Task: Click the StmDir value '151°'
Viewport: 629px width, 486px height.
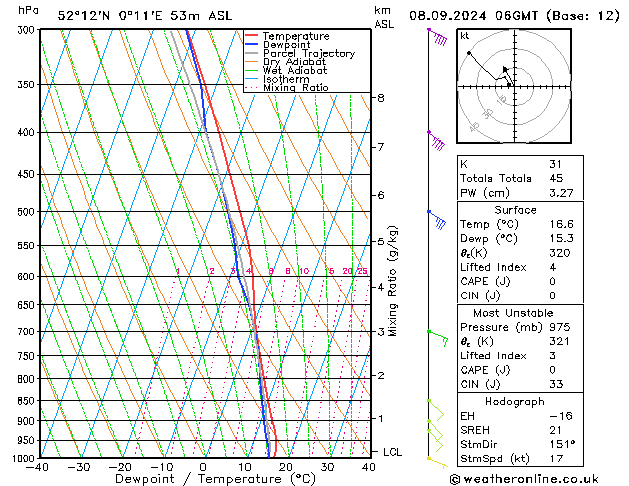Action: pos(562,444)
